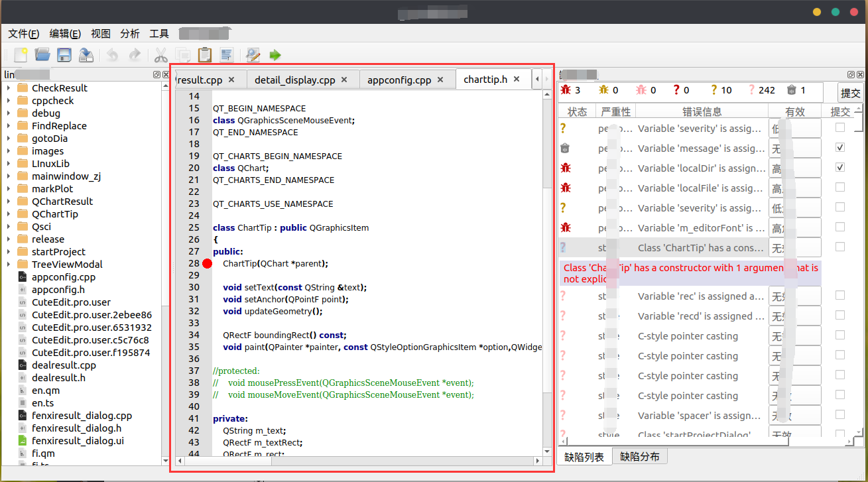Viewport: 868px width, 482px height.
Task: Uncheck submit box for 'localDir' row
Action: point(840,167)
